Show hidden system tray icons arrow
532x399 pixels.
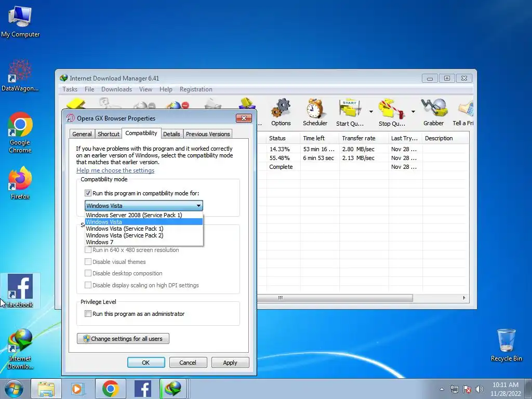[442, 389]
